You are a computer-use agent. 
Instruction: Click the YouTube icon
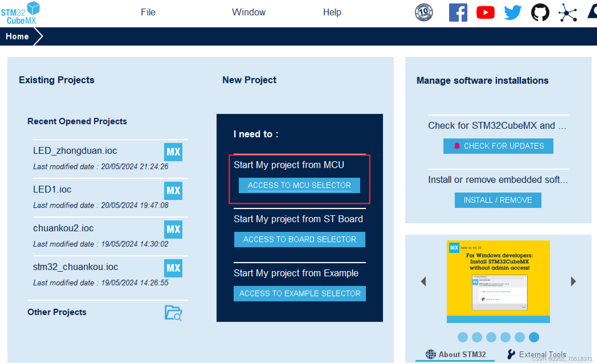click(x=485, y=13)
